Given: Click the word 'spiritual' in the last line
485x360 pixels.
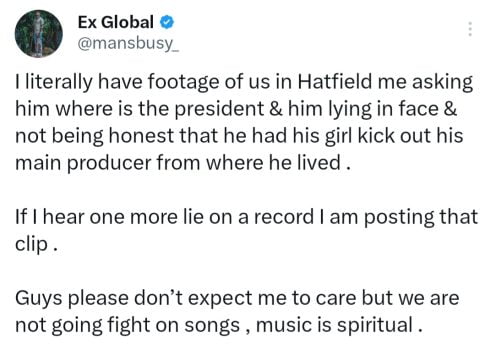Looking at the screenshot, I should [x=375, y=325].
